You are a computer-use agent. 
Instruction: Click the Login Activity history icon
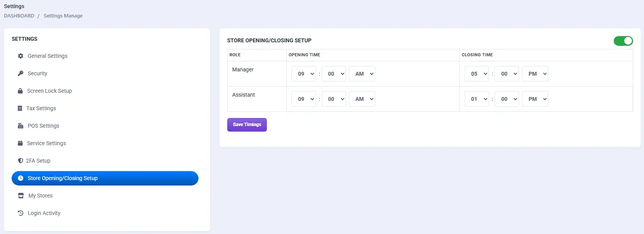21,213
